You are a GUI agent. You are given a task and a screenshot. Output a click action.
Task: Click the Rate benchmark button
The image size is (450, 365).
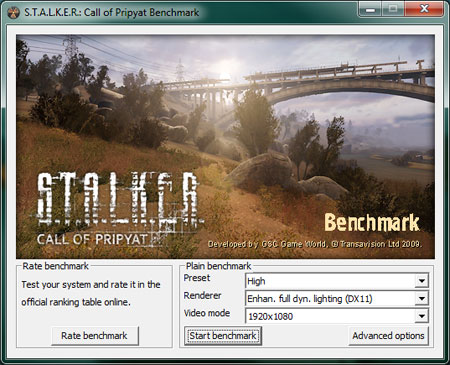pos(95,336)
